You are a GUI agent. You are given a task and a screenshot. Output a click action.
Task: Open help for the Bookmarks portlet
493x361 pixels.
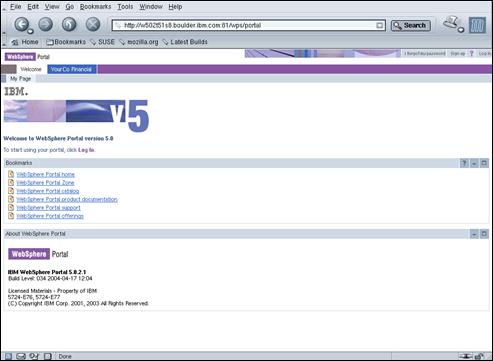(x=464, y=163)
